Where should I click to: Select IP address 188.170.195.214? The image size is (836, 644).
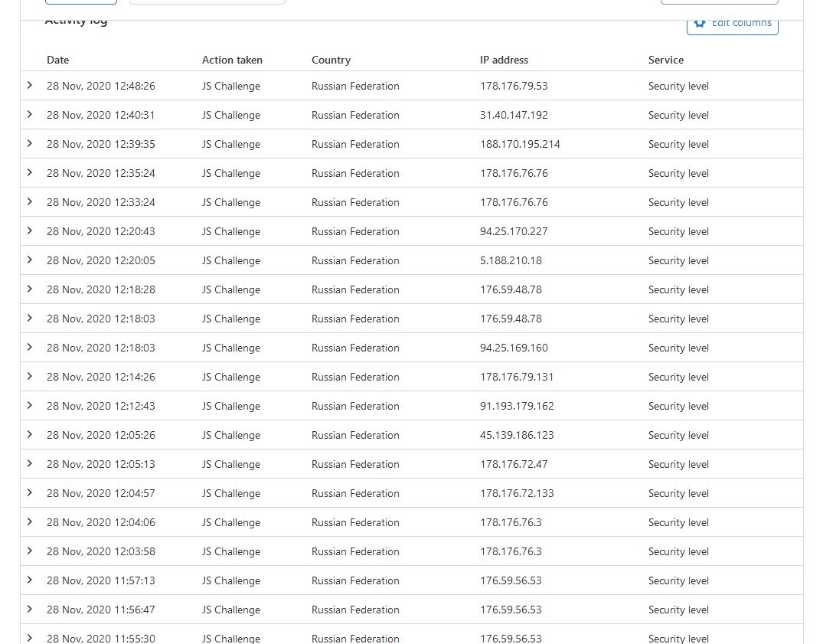point(520,144)
